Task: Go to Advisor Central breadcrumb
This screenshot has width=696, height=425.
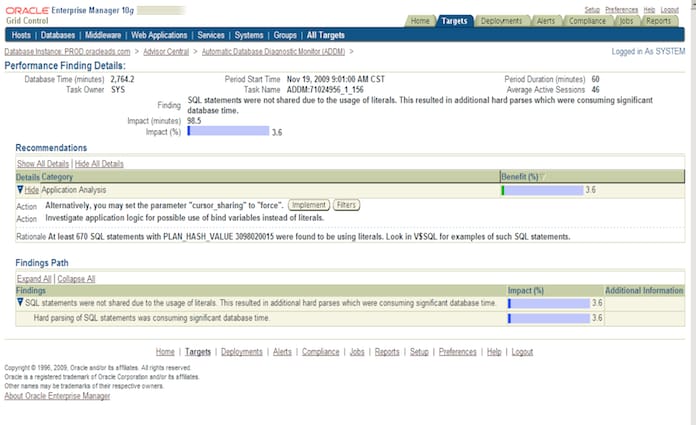Action: coord(166,52)
